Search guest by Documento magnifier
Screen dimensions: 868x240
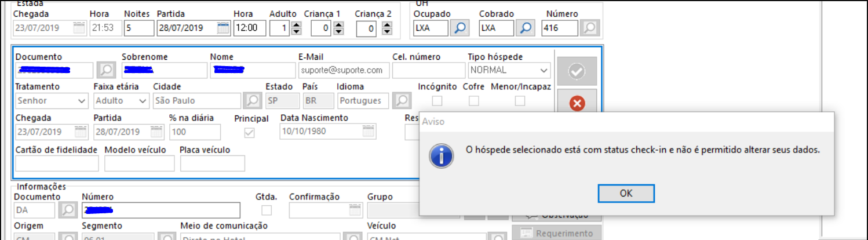tap(105, 70)
